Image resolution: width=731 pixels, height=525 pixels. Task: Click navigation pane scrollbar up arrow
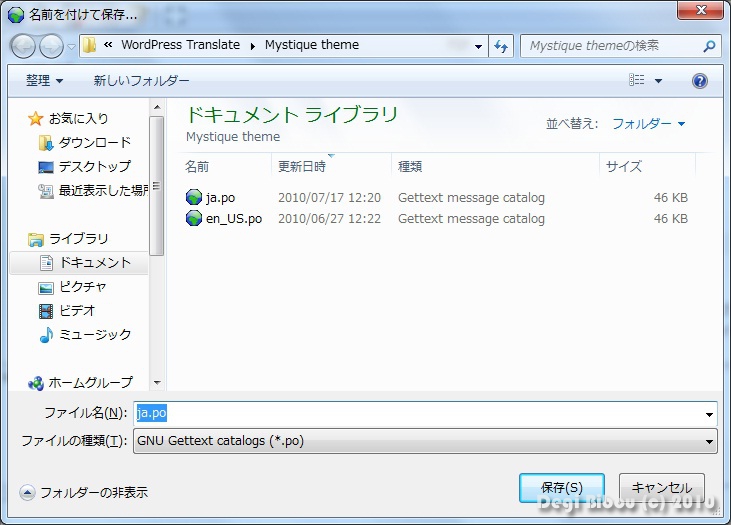point(157,107)
